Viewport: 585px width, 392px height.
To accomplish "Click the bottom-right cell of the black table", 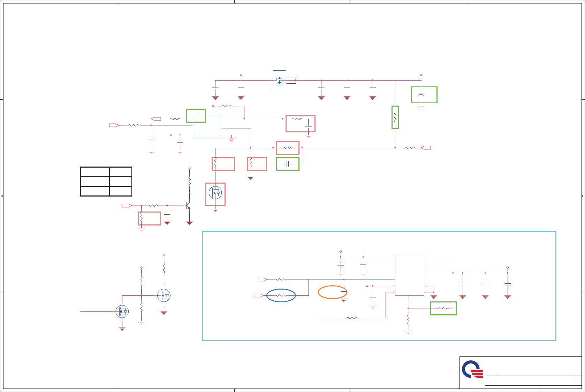I will coord(120,191).
